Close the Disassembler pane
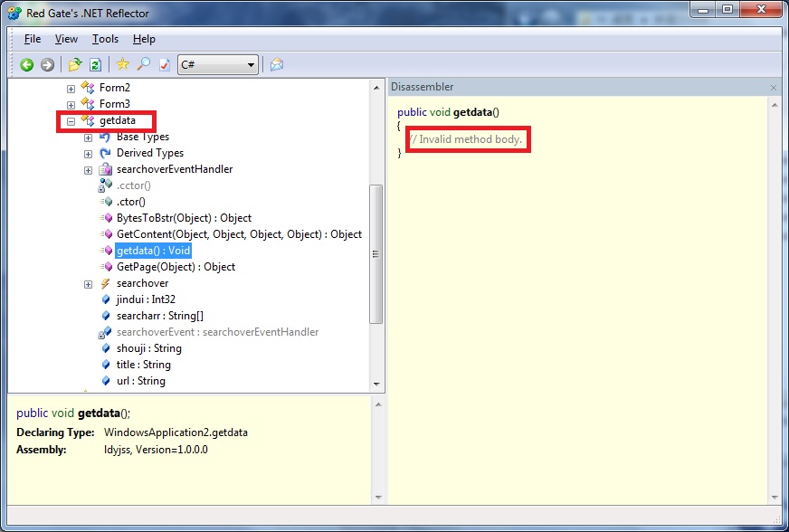This screenshot has width=789, height=532. (774, 88)
